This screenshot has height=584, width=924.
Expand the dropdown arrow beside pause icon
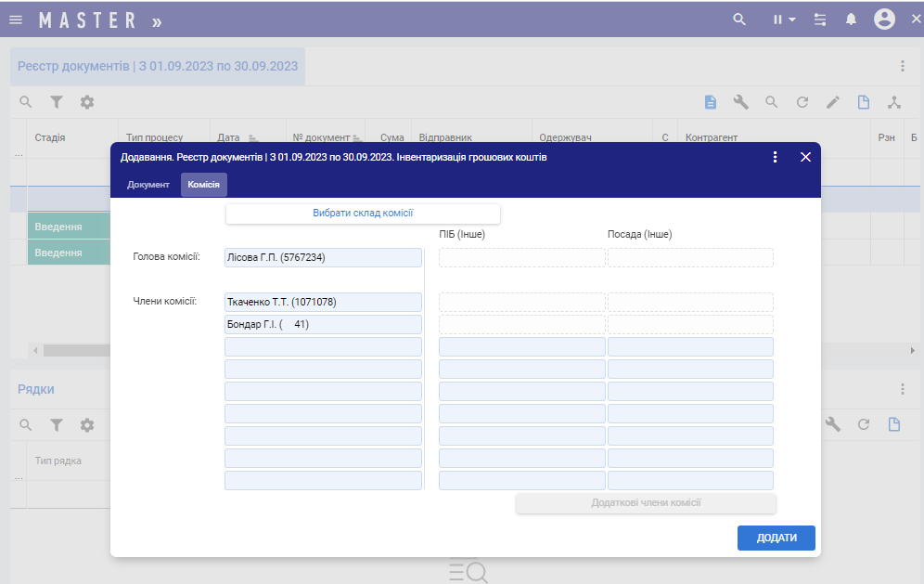(792, 19)
